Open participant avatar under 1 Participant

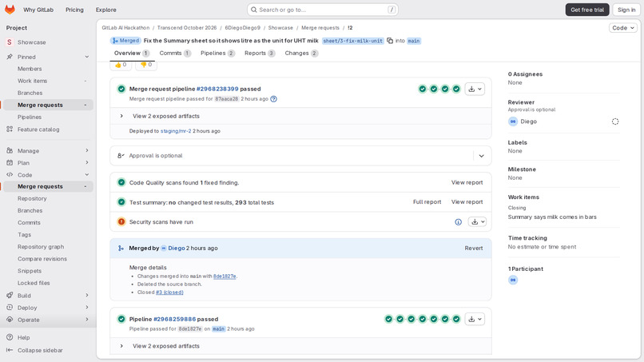point(513,280)
